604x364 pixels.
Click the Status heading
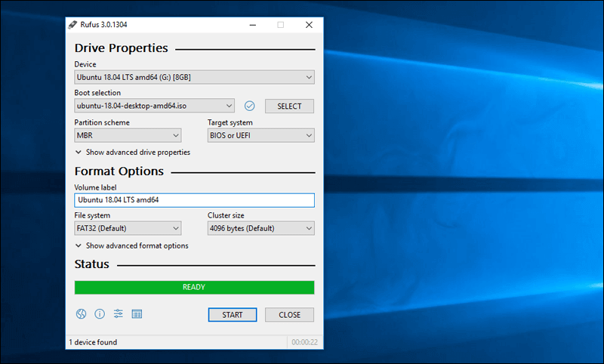tap(91, 264)
